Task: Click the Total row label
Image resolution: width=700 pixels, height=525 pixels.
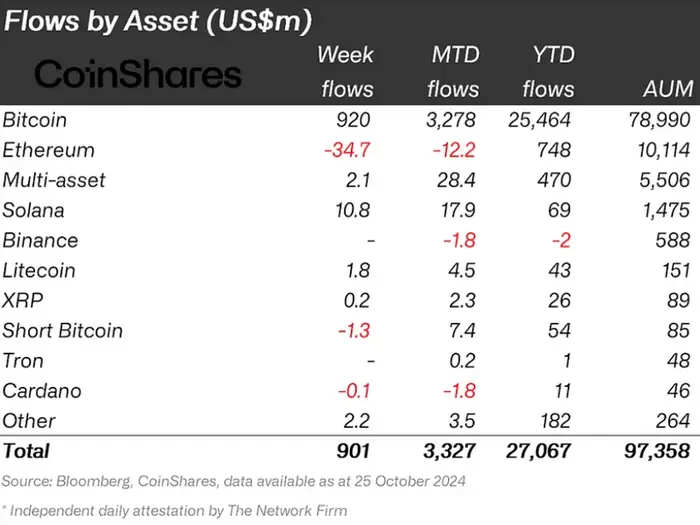Action: 26,451
